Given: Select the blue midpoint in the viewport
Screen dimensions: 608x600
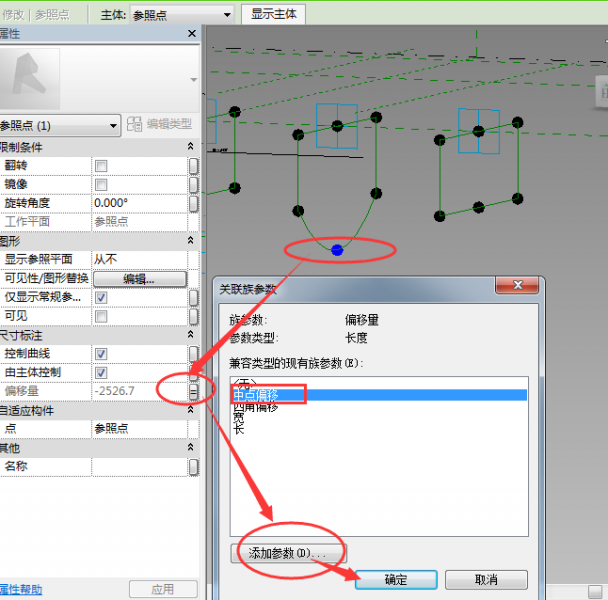Looking at the screenshot, I should tap(337, 249).
